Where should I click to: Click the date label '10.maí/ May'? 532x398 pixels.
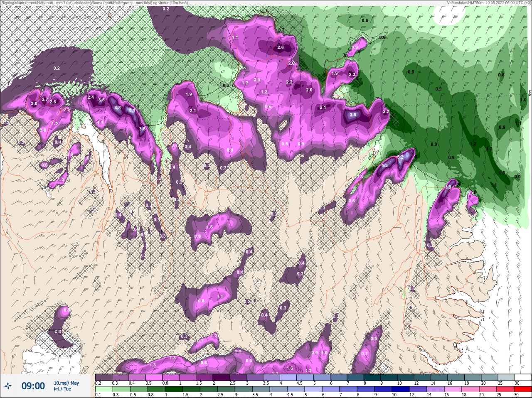tap(66, 383)
